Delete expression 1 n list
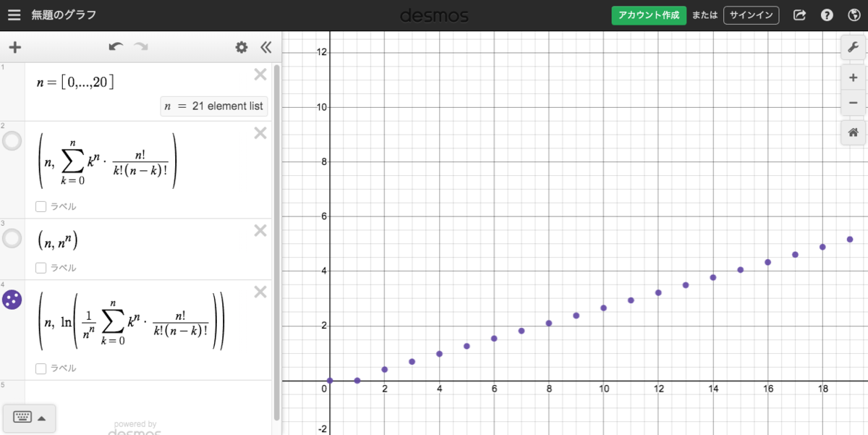 click(260, 74)
